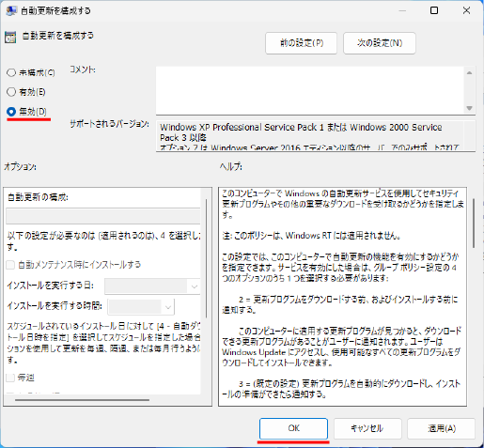Screen dimensions: 484x448
Task: Click the 適用(A) button
Action: tap(442, 428)
